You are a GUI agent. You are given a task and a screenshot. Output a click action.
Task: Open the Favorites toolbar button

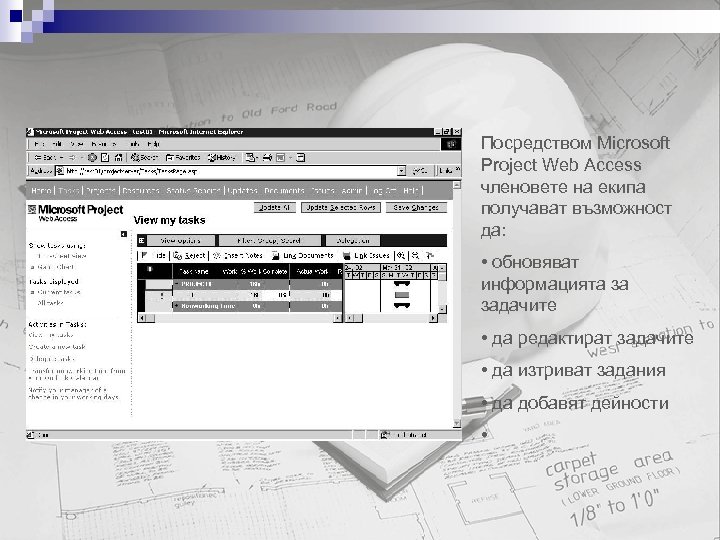coord(183,158)
